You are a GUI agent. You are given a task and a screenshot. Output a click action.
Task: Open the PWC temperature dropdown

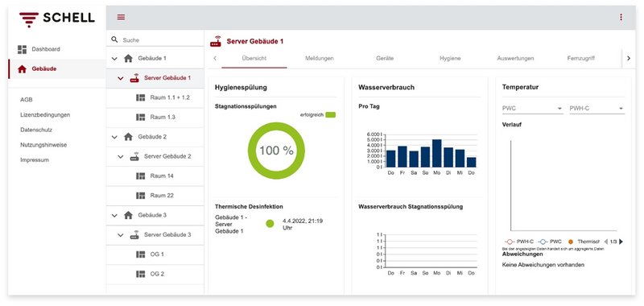pyautogui.click(x=532, y=109)
